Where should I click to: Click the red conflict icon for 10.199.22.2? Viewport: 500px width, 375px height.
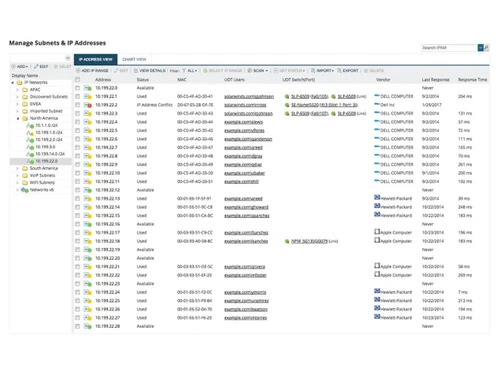(x=89, y=106)
